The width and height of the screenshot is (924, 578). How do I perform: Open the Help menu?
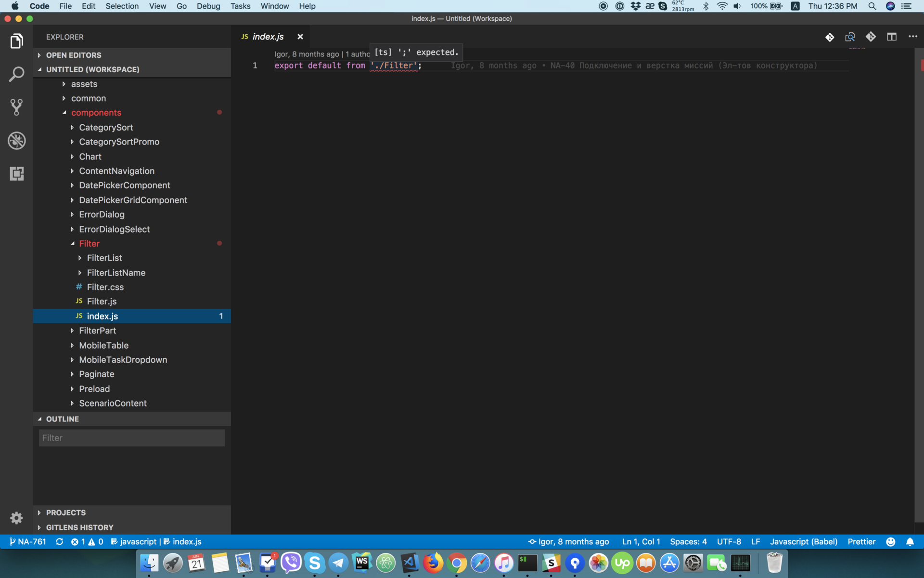point(307,6)
